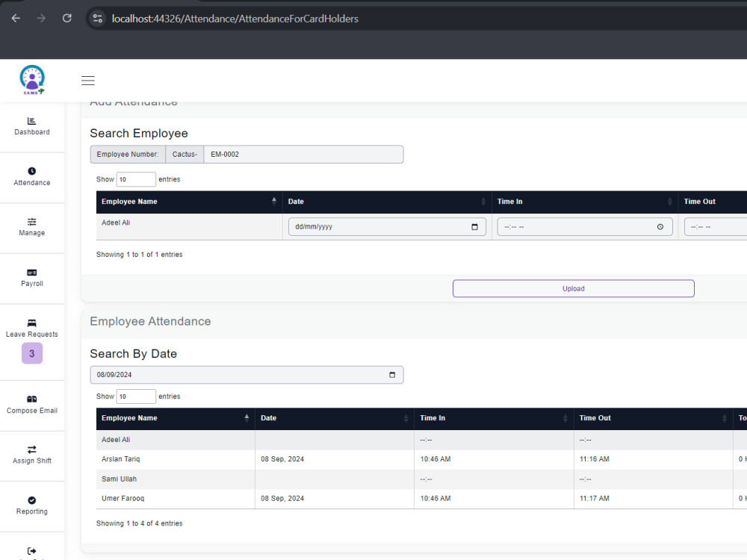Image resolution: width=747 pixels, height=560 pixels.
Task: Sort Employee Attendance table by Time In
Action: click(494, 418)
